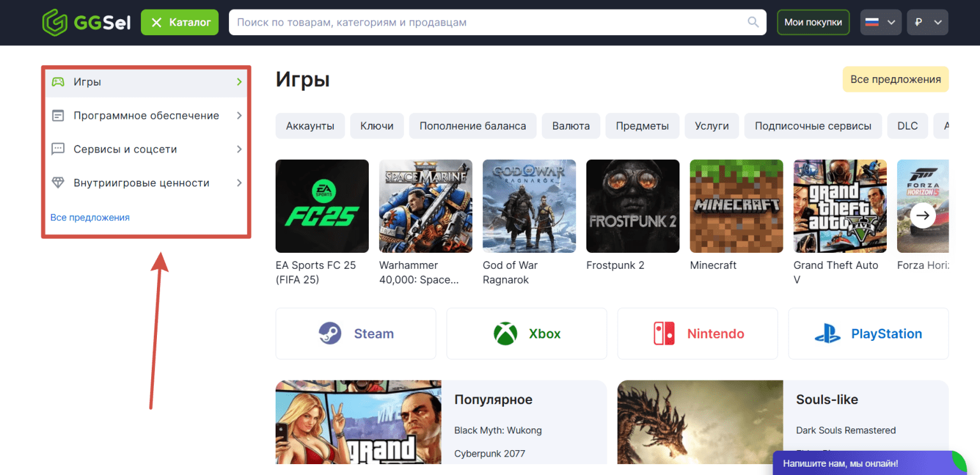Close the Каталог menu button
980x475 pixels.
click(x=179, y=22)
